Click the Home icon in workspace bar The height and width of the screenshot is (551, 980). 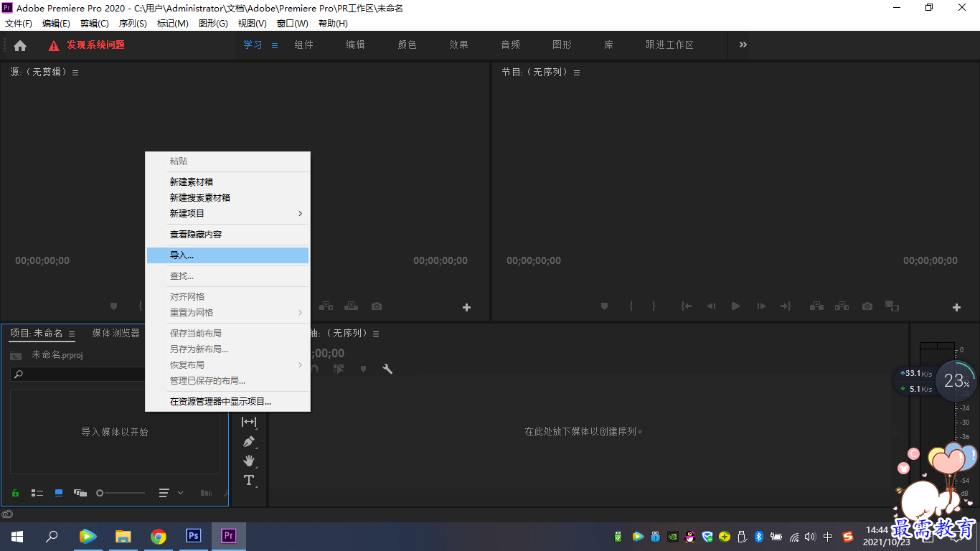(20, 45)
